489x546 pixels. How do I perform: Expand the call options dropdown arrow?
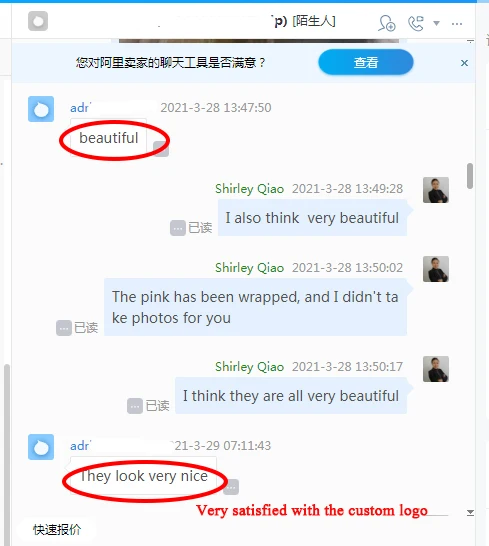tap(436, 23)
